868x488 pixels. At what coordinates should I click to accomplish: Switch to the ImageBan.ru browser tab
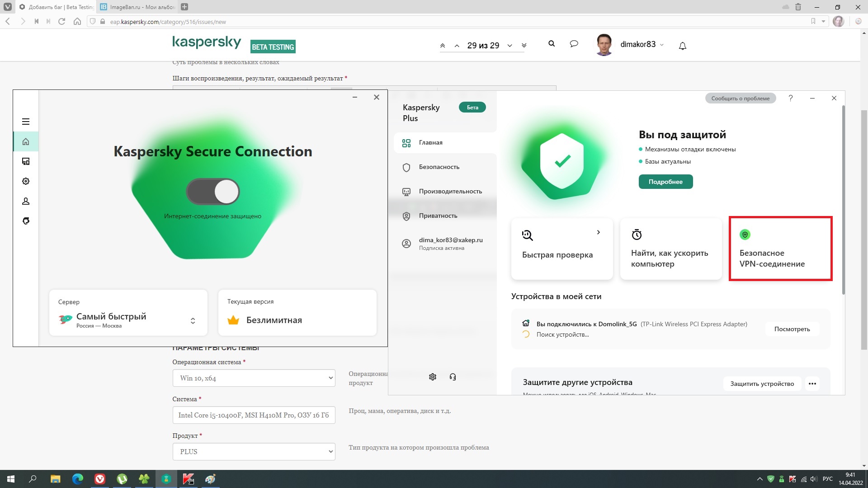(137, 7)
